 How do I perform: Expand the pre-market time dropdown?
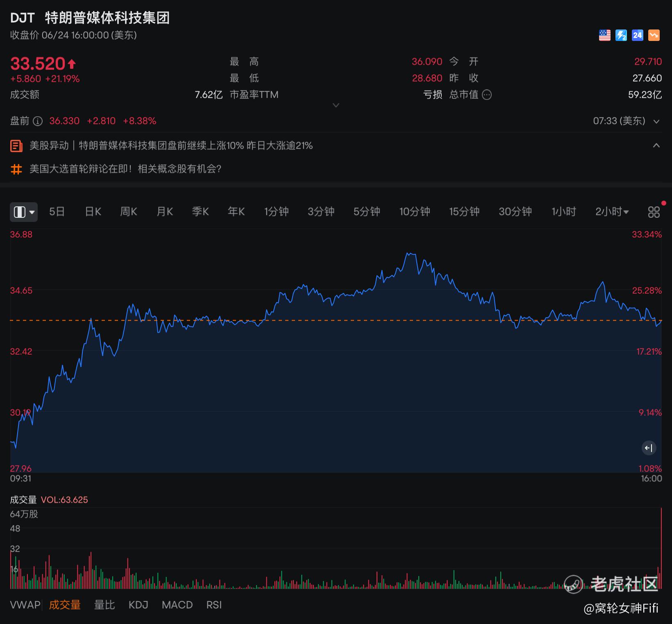click(656, 122)
